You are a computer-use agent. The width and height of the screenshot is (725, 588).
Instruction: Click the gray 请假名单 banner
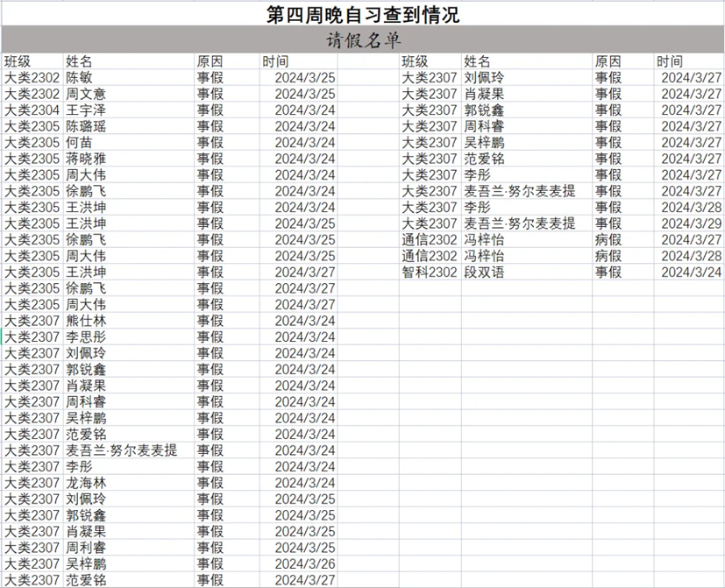[363, 39]
